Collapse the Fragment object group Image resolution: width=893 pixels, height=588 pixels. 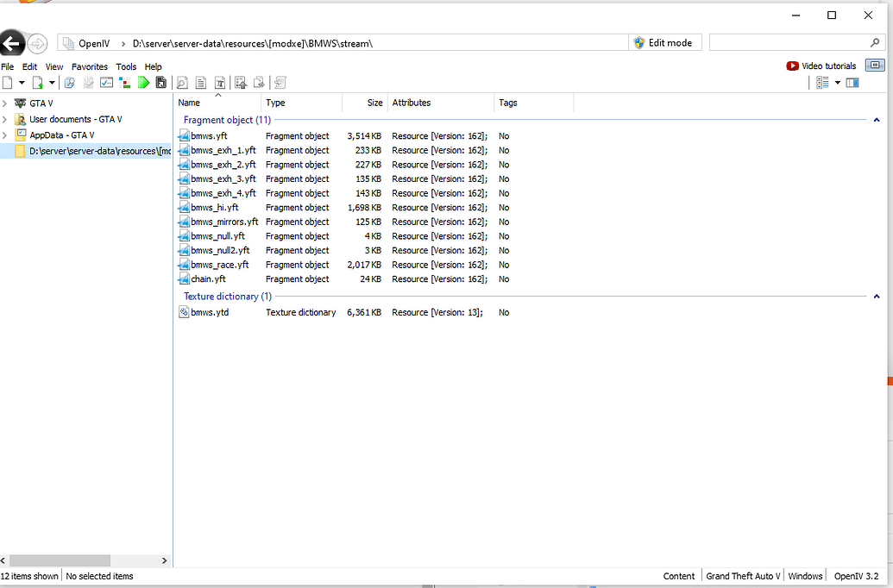877,121
